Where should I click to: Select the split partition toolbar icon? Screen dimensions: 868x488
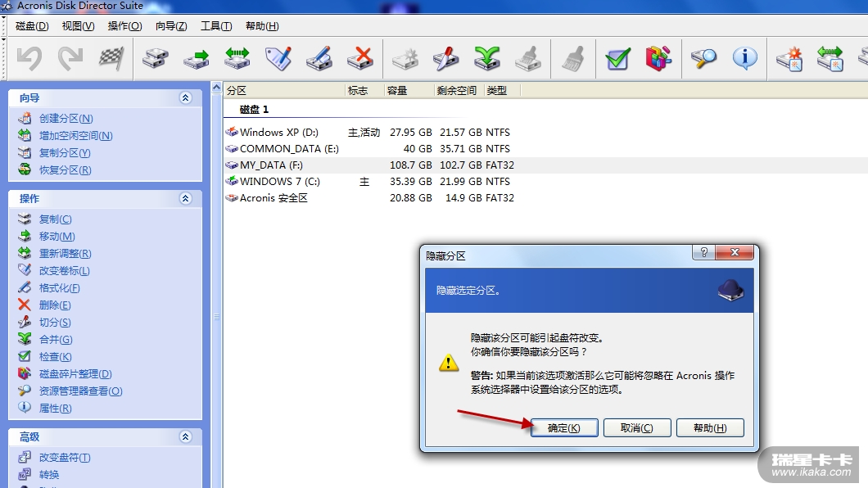[446, 58]
